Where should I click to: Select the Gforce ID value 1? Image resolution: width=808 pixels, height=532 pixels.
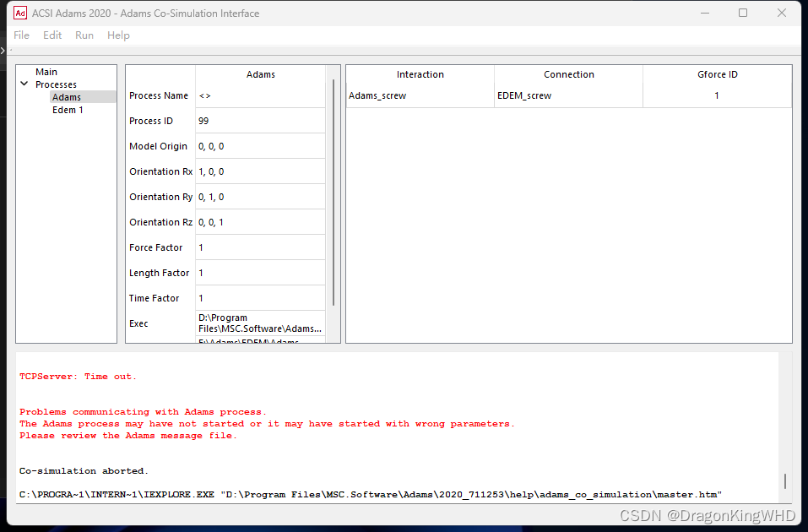pos(718,95)
